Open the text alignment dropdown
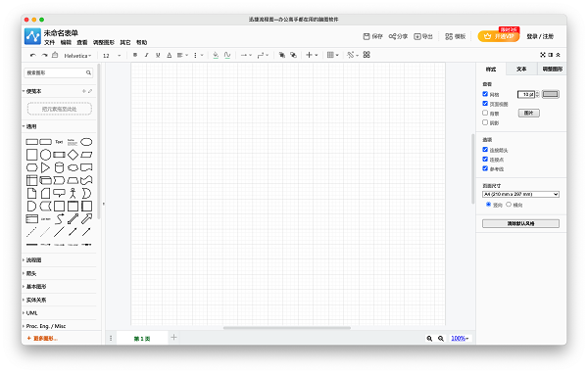Screen dimensions: 588x373 point(182,55)
